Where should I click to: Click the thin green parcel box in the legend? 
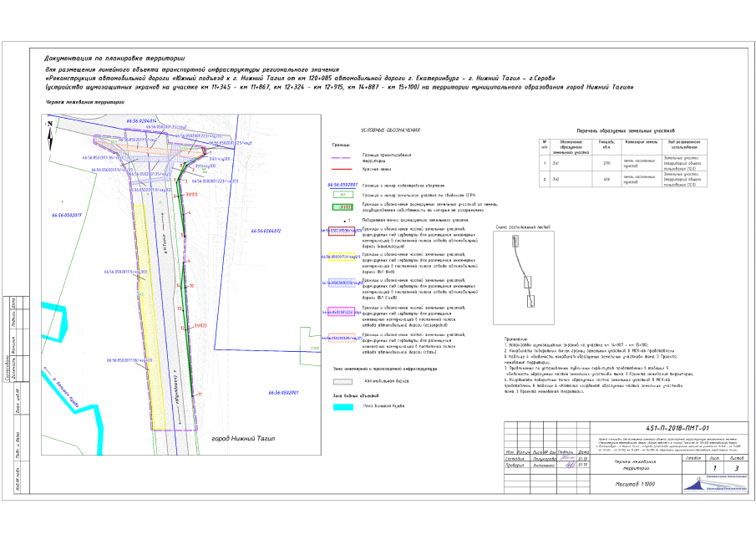[x=342, y=196]
